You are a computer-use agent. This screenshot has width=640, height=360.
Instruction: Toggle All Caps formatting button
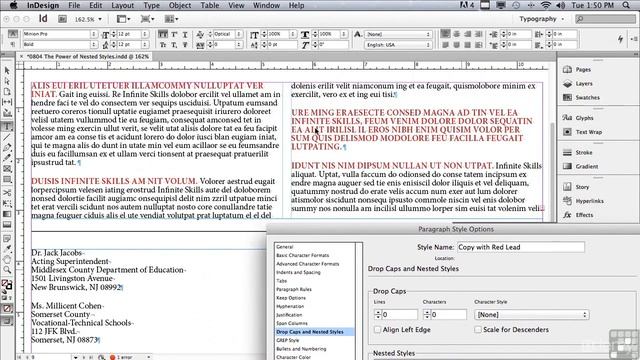[163, 34]
